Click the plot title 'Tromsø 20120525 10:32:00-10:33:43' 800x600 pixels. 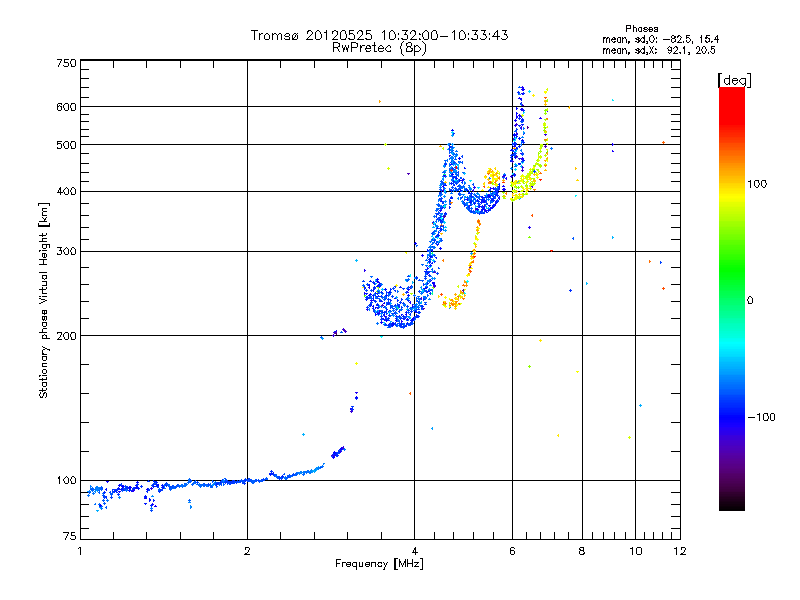(x=379, y=35)
